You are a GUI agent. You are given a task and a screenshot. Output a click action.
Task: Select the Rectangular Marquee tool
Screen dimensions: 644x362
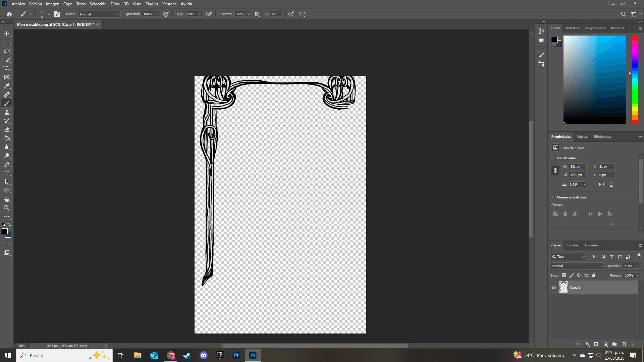click(7, 42)
